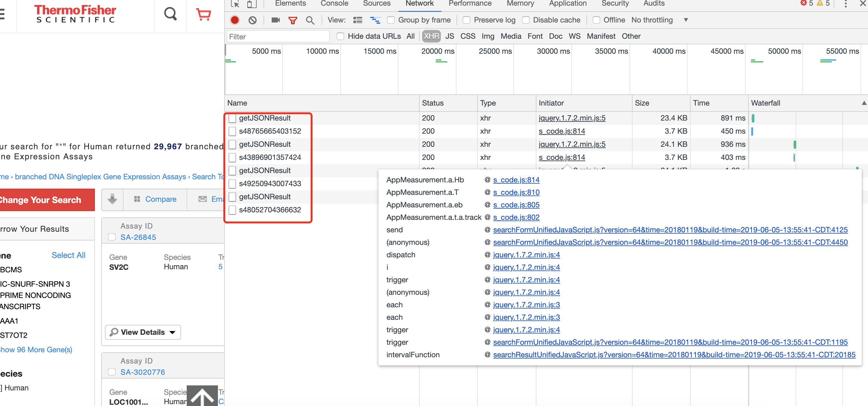The height and width of the screenshot is (406, 868).
Task: Open the SA-26845 assay link
Action: click(138, 237)
